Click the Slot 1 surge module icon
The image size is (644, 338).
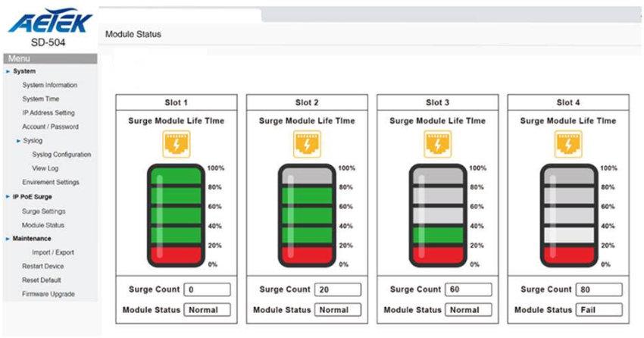176,143
